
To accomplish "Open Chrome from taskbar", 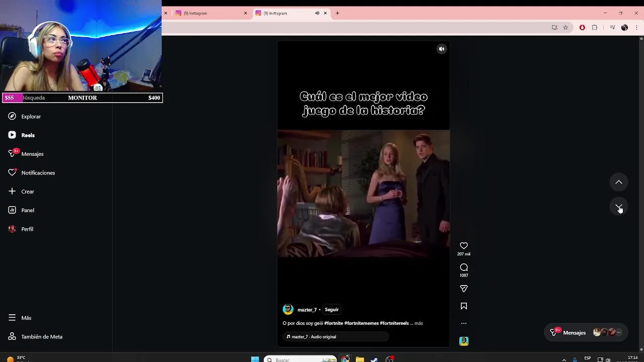I will 346,359.
